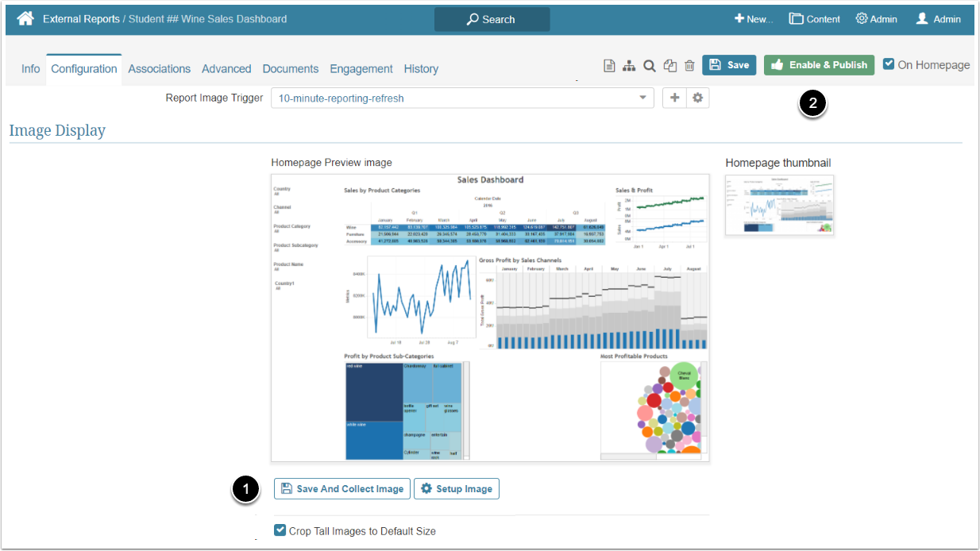This screenshot has height=551, width=980.
Task: Click Save And Collect Image button
Action: click(342, 488)
